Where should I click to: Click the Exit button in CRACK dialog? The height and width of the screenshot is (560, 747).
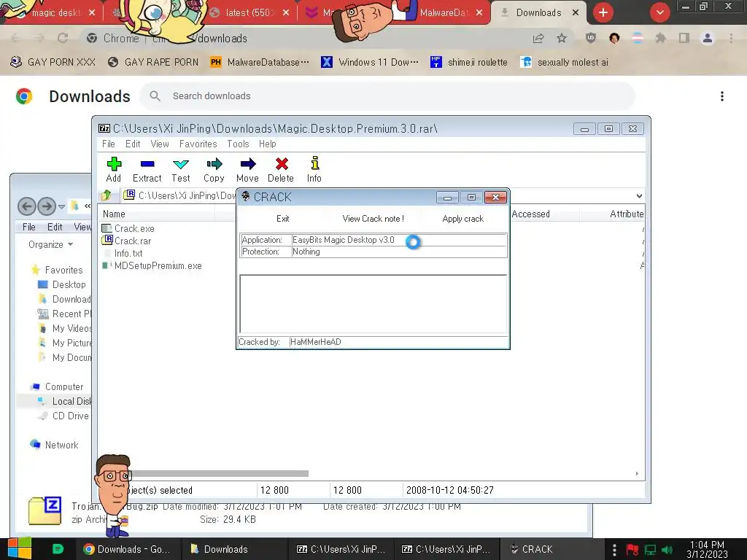click(283, 219)
